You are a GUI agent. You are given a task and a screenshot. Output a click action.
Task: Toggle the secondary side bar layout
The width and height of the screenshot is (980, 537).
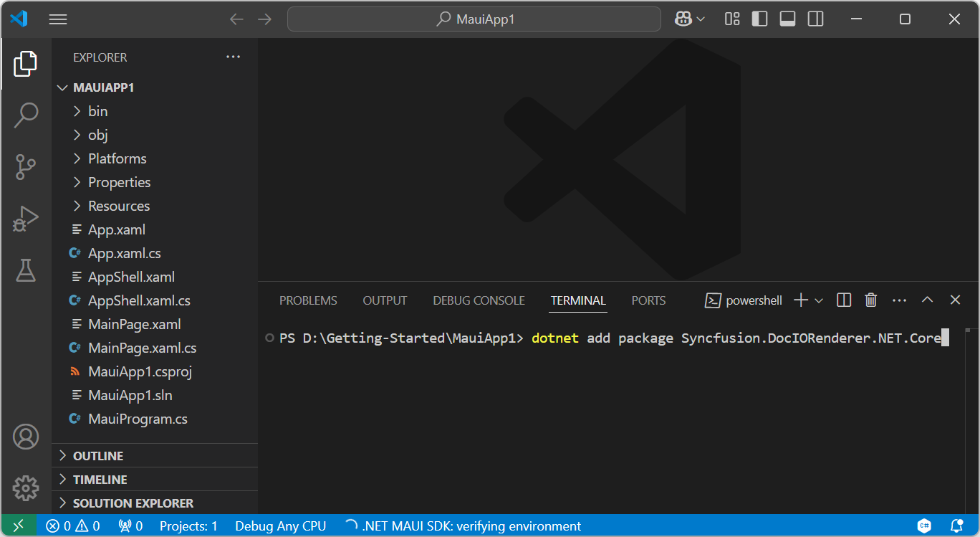815,19
